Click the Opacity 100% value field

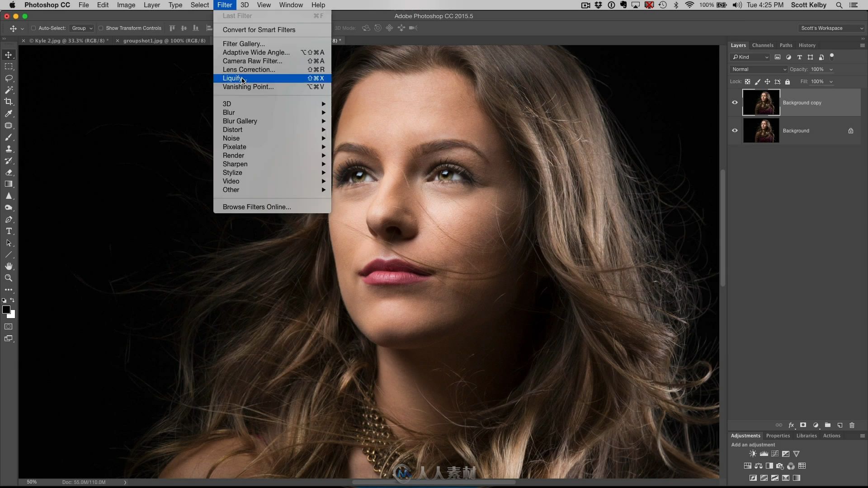tap(817, 70)
